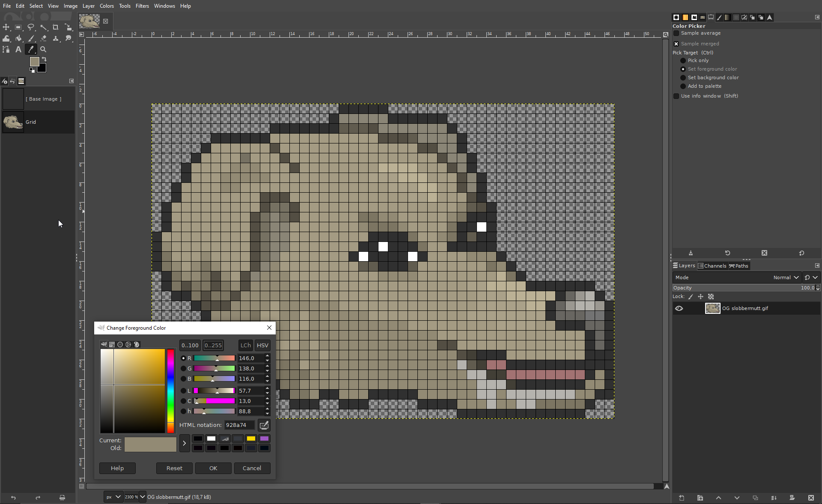The image size is (822, 504).
Task: Select the Smudge tool
Action: pyautogui.click(x=68, y=38)
